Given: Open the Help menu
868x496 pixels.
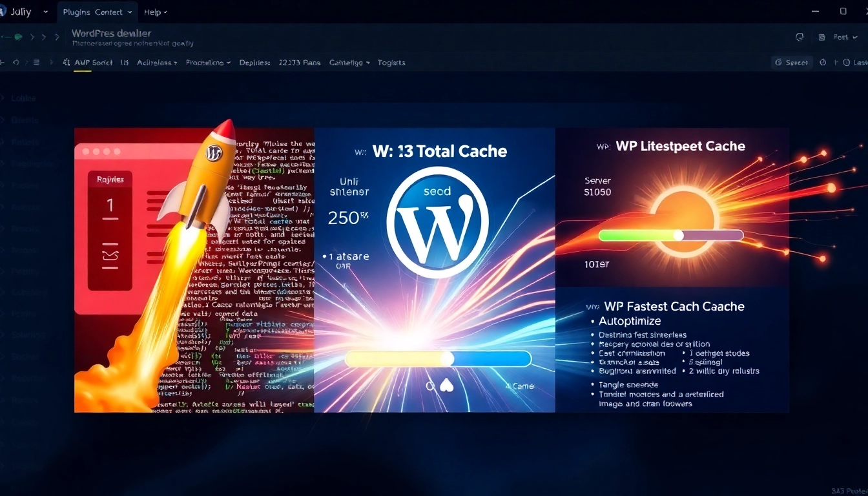Looking at the screenshot, I should [x=155, y=12].
